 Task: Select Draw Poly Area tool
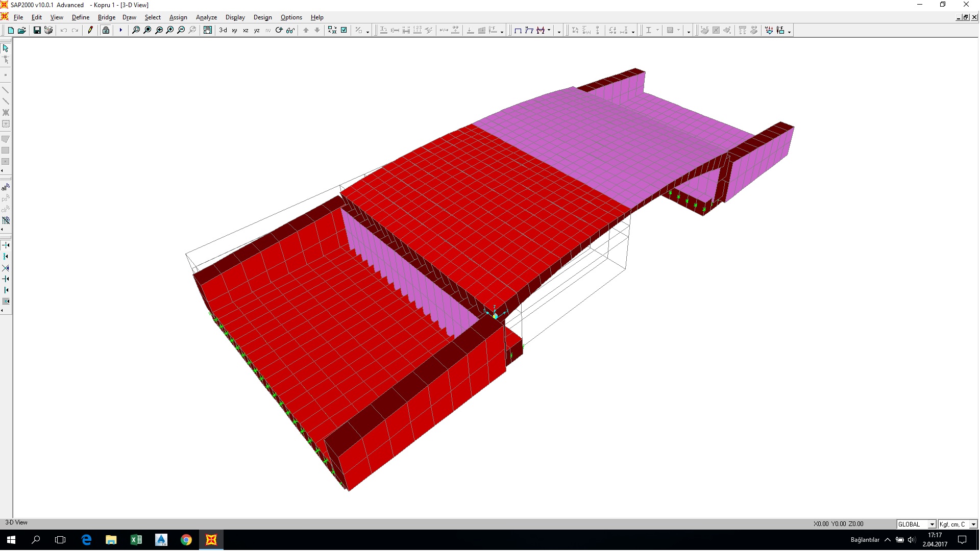tap(6, 139)
